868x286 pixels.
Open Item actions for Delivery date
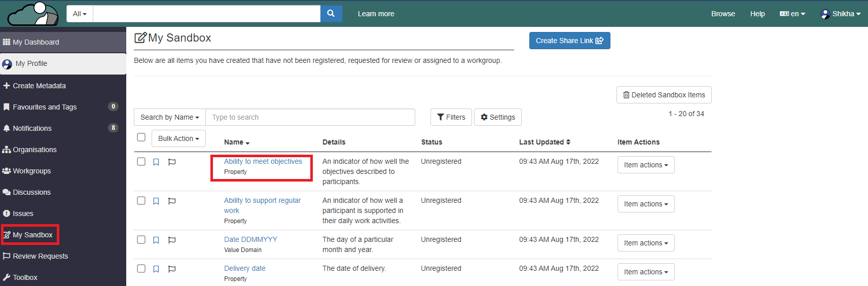(x=645, y=272)
